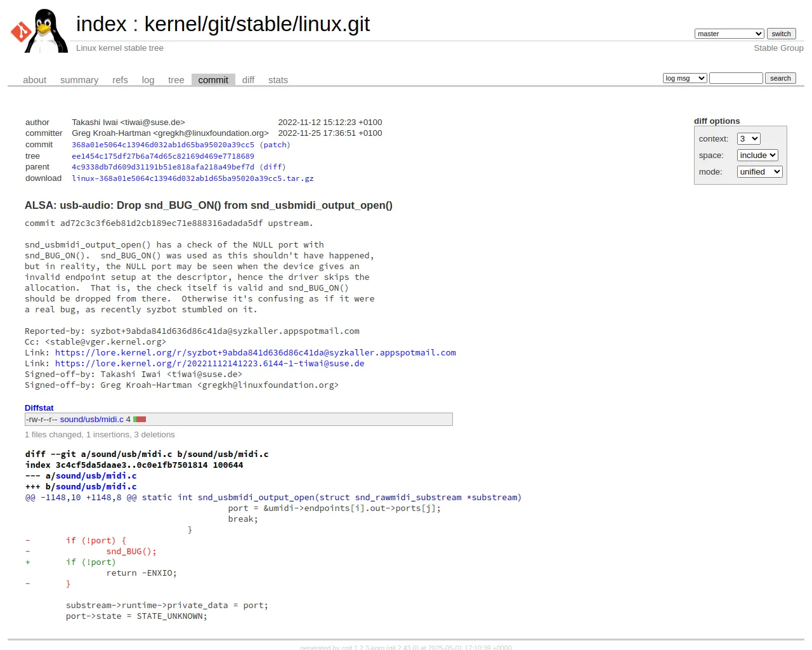Click the index breadcrumb link

click(x=101, y=24)
